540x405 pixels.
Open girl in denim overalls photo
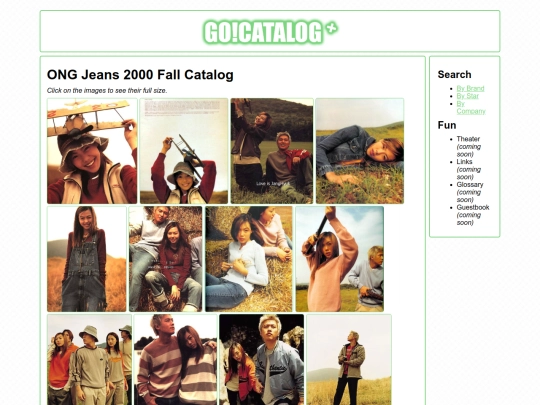[x=87, y=259]
